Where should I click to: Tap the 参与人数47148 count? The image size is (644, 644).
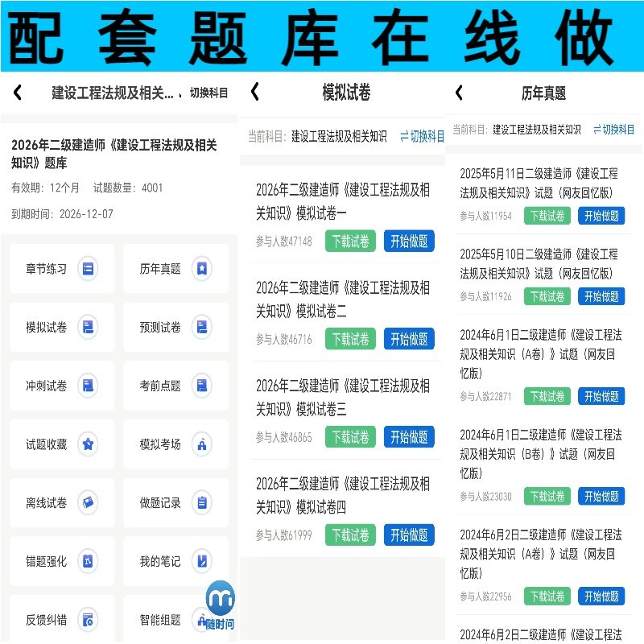[x=284, y=242]
